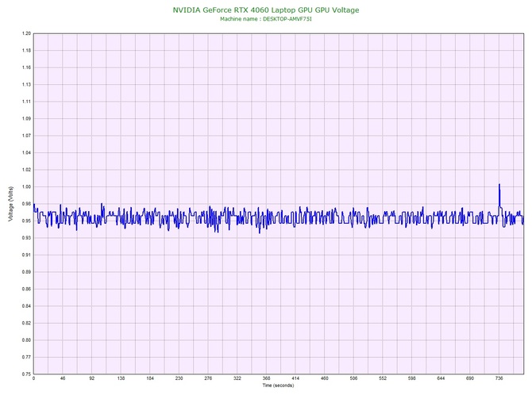Click the 552 tick on the time axis
532x399 pixels.
[383, 378]
